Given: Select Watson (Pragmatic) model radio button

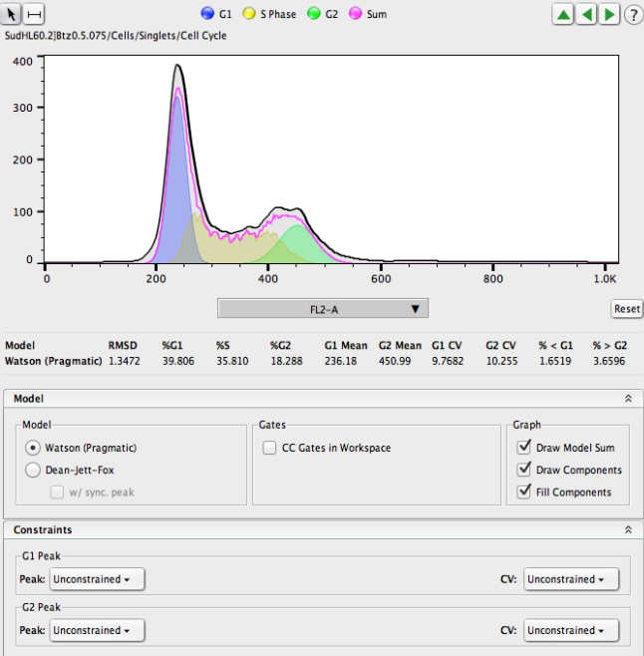Looking at the screenshot, I should (32, 448).
